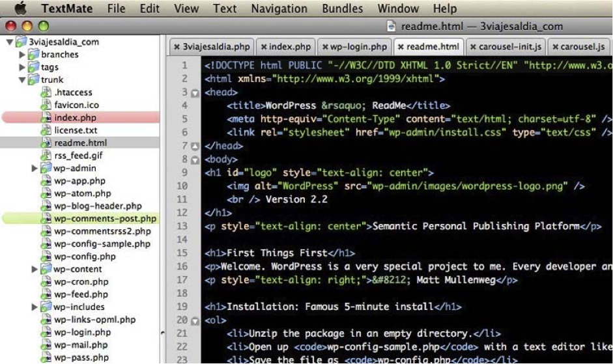Click the wp-atom.php file icon
This screenshot has height=364, width=613.
46,193
